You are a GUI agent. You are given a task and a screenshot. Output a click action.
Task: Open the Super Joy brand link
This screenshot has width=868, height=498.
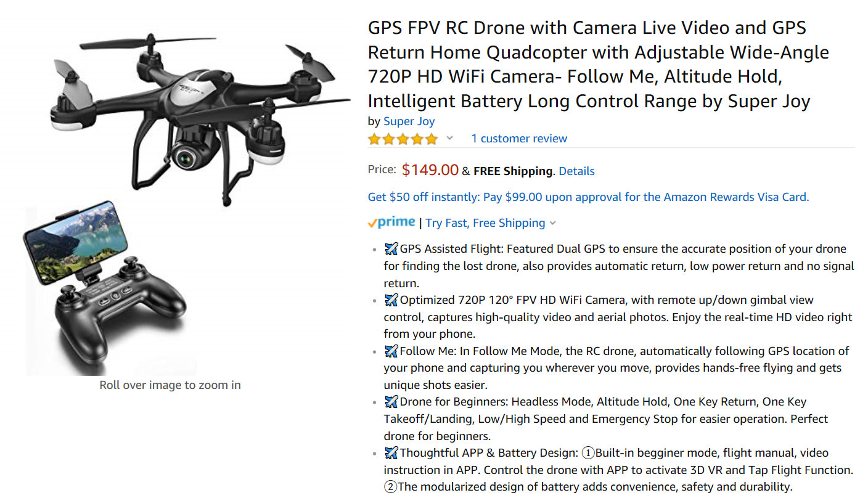(409, 121)
